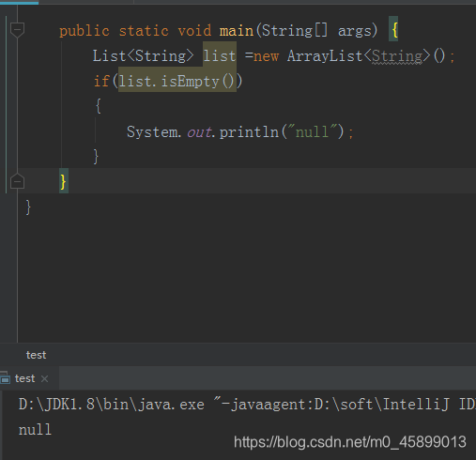Click the run tab window icon
This screenshot has height=460, width=476.
click(5, 378)
